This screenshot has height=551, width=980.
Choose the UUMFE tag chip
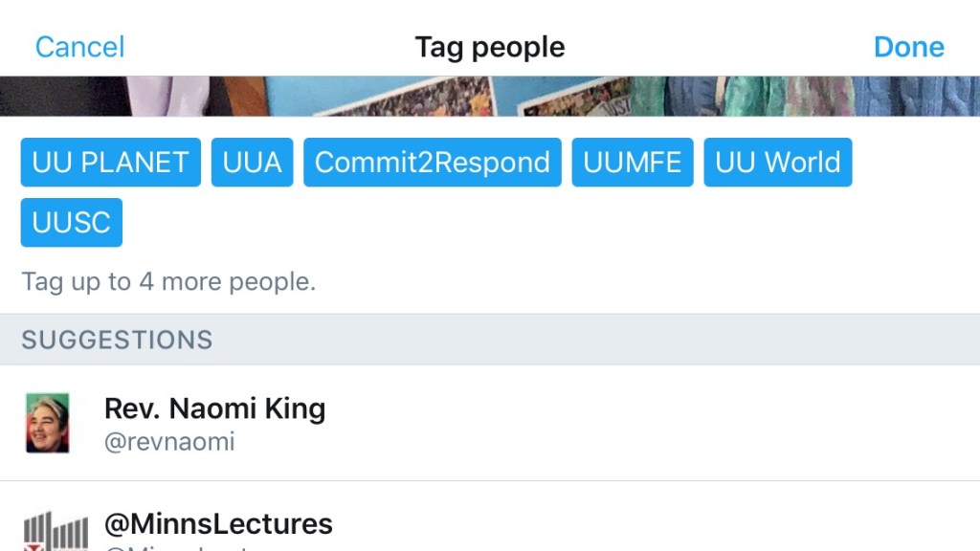(x=632, y=163)
